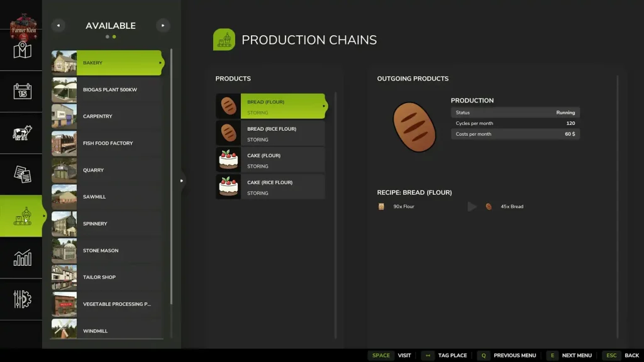Click BACK in the bottom bar

pos(631,355)
